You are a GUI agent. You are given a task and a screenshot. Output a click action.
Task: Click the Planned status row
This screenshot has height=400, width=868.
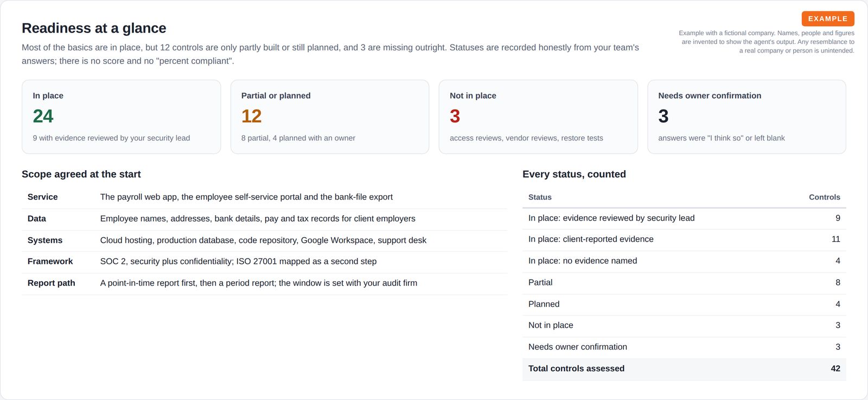click(684, 305)
